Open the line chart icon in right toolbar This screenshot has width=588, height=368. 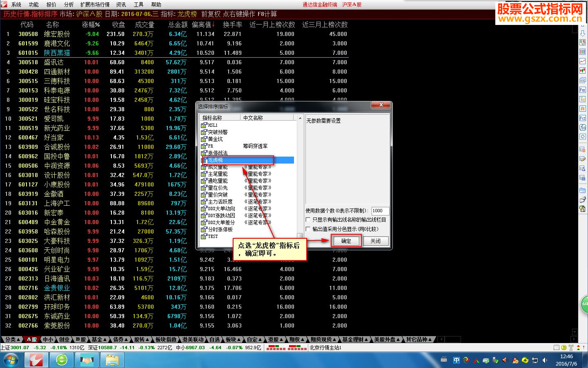coord(583,61)
